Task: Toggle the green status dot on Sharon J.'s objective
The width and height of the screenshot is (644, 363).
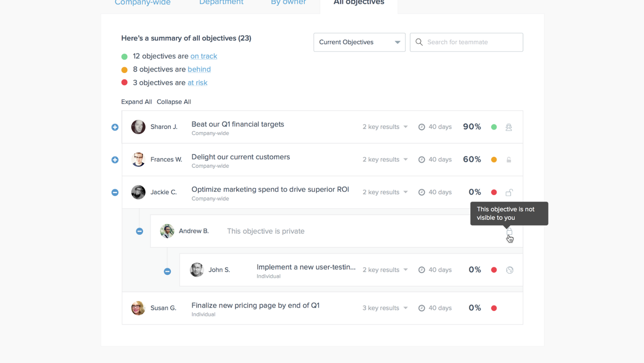Action: tap(493, 127)
